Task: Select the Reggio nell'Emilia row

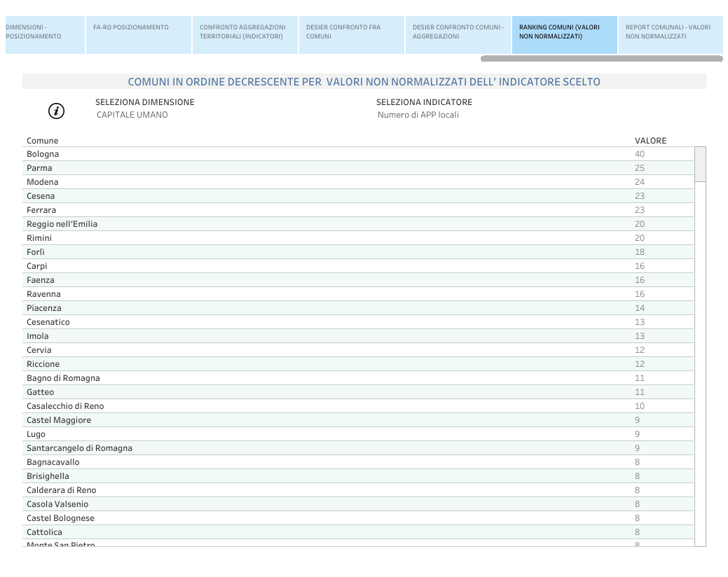Action: [x=358, y=224]
